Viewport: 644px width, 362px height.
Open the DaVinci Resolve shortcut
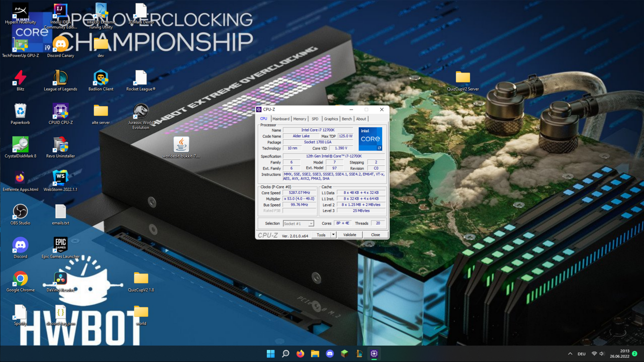[60, 282]
